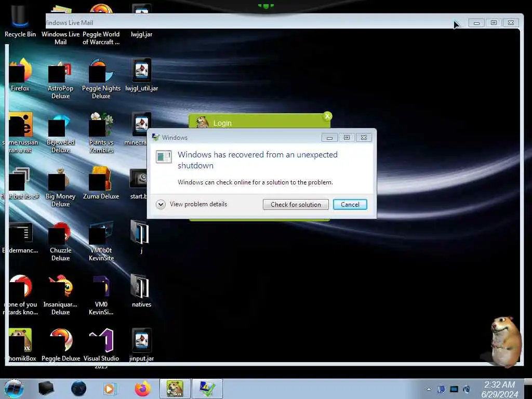Open Bejeweled Deluxe desktop shortcut
Screen dimensions: 532x399
[x=60, y=133]
